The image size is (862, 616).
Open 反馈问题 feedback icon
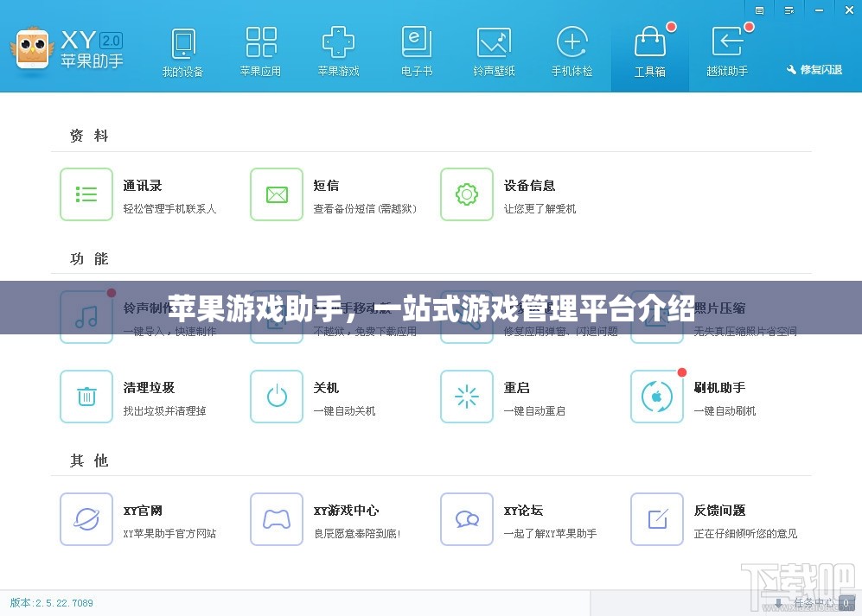(657, 519)
